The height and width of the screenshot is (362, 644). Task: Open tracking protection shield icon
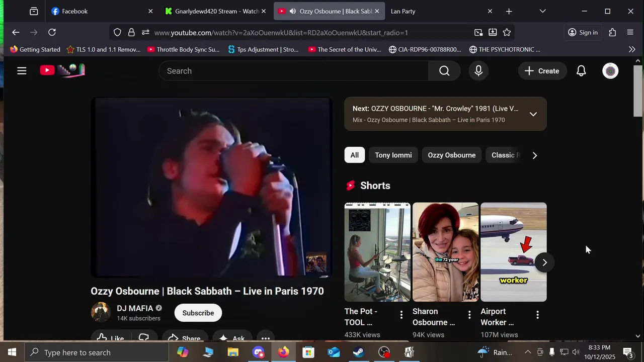117,32
